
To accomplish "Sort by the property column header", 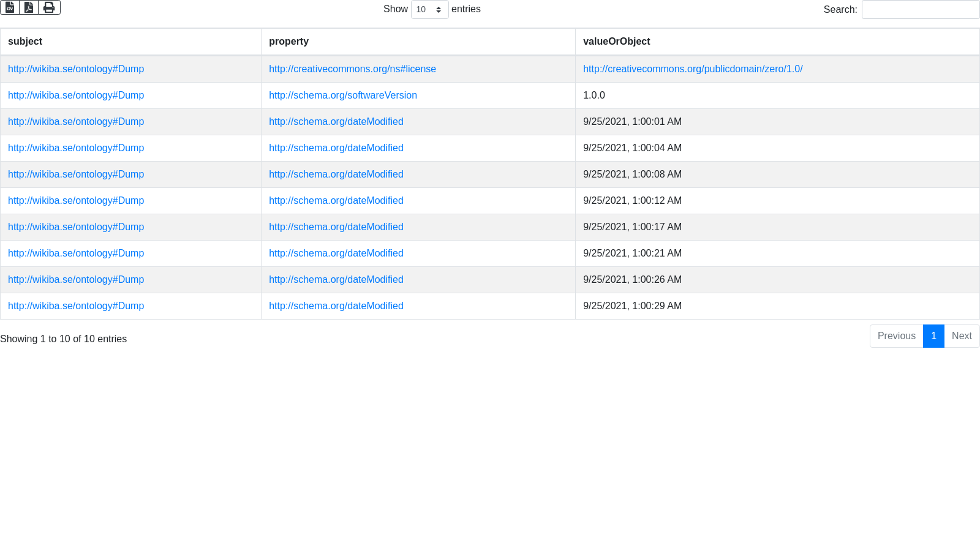I will (288, 42).
